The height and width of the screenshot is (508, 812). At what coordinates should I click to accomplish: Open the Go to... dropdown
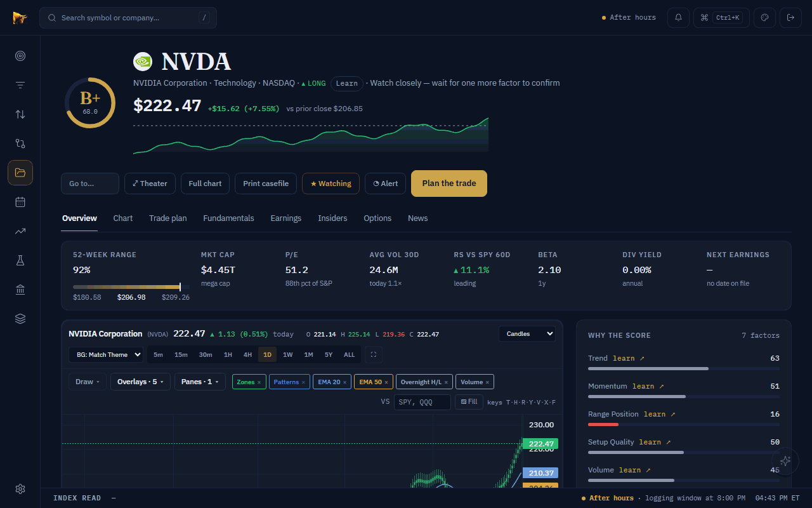pyautogui.click(x=90, y=184)
